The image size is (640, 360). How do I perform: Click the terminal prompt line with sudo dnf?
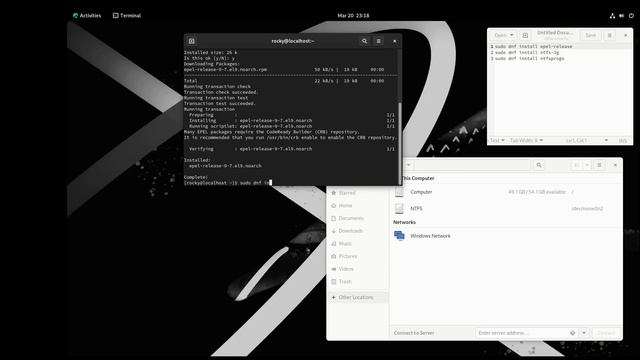[x=227, y=183]
